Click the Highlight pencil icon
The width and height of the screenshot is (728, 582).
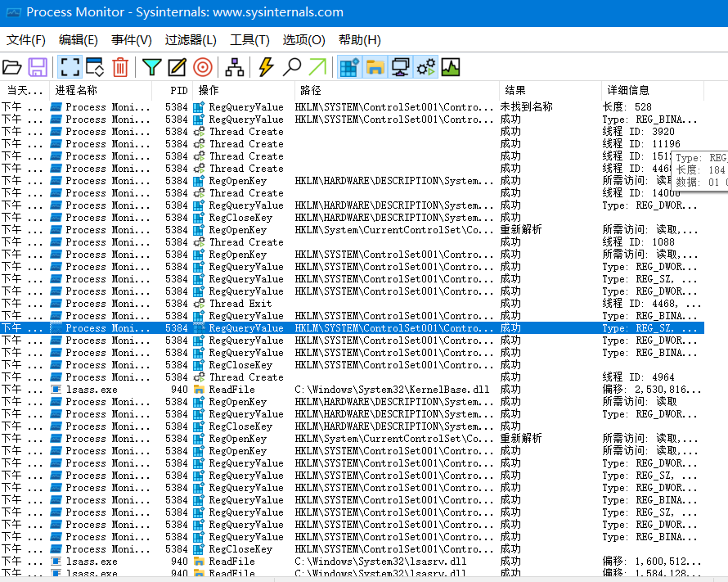[x=177, y=67]
